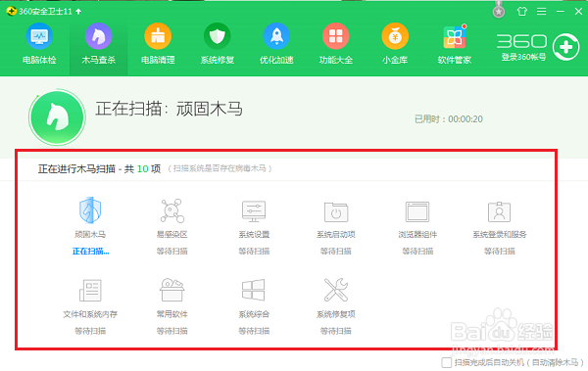The height and width of the screenshot is (371, 588).
Task: Open the main hamburger menu
Action: pos(541,12)
